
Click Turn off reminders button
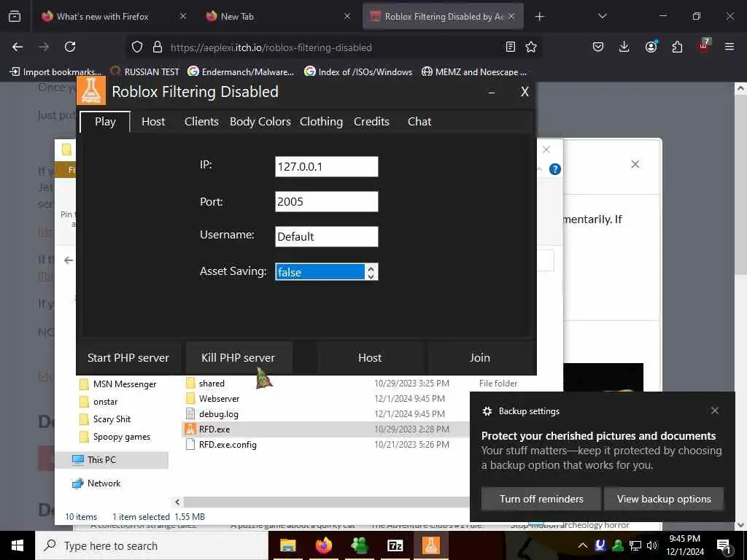pos(541,499)
